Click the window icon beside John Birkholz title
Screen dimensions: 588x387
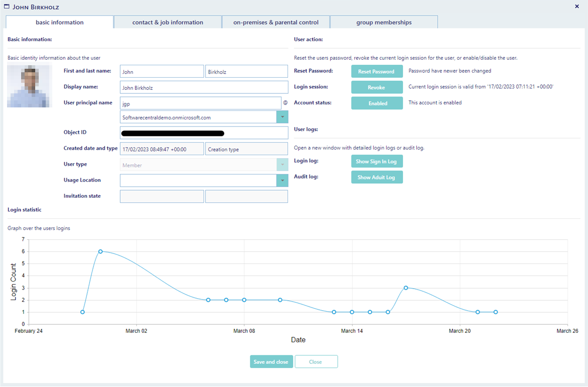7,7
